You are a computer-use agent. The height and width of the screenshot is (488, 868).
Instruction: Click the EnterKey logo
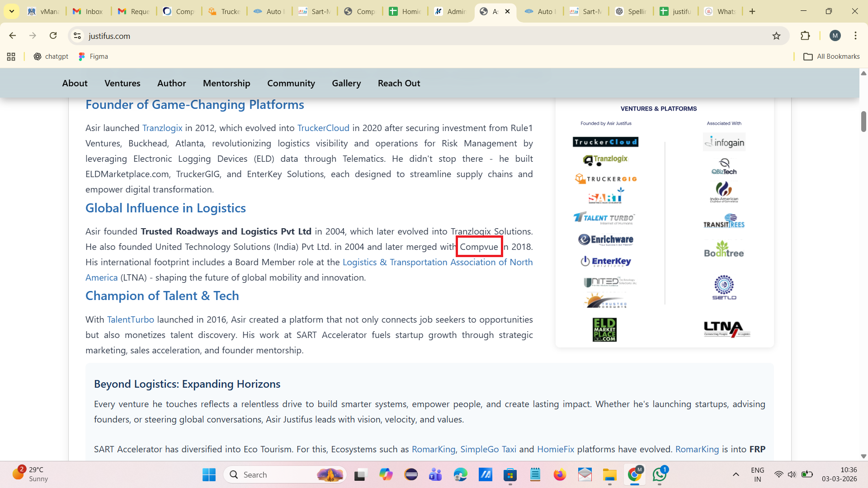606,261
